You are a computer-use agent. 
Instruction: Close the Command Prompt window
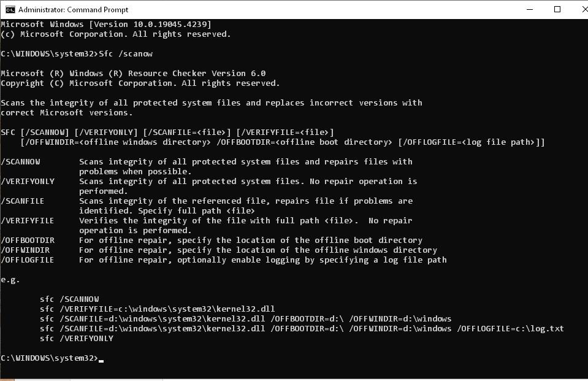click(x=584, y=9)
